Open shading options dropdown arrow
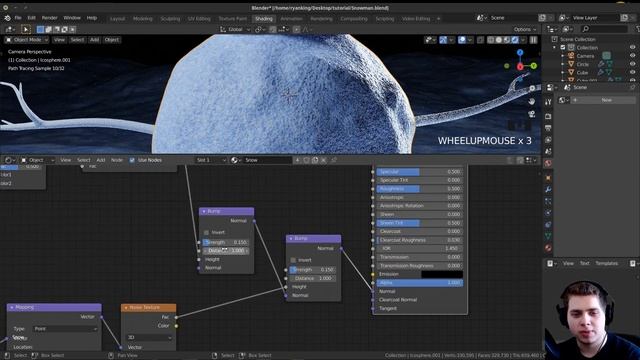Viewport: 640px width, 360px height. (523, 40)
